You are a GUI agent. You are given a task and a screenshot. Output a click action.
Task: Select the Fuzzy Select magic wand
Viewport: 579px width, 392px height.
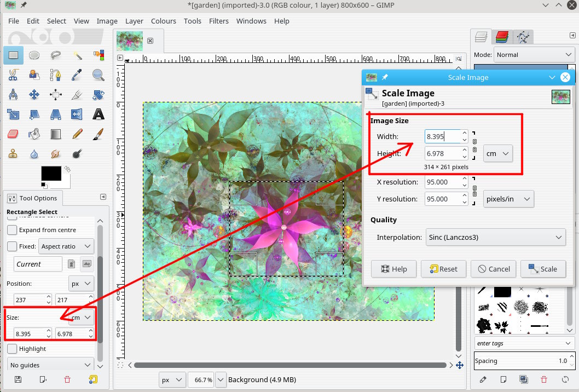77,55
